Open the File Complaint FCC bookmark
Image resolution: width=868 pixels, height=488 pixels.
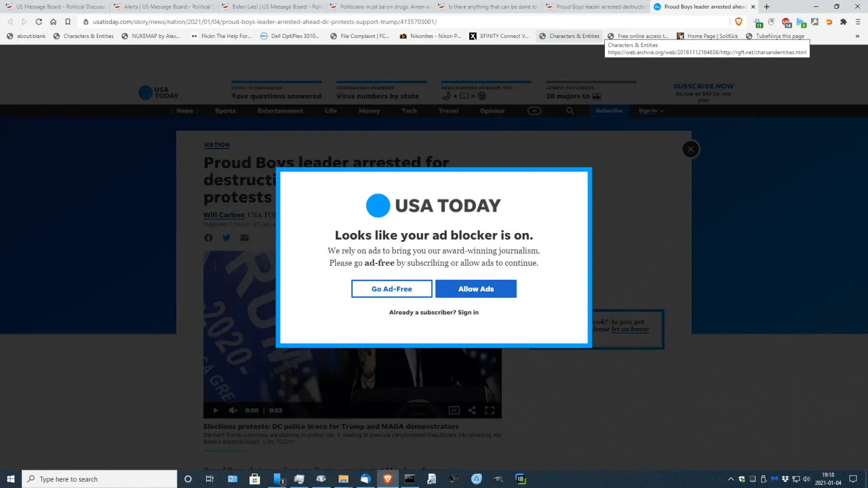pos(360,36)
